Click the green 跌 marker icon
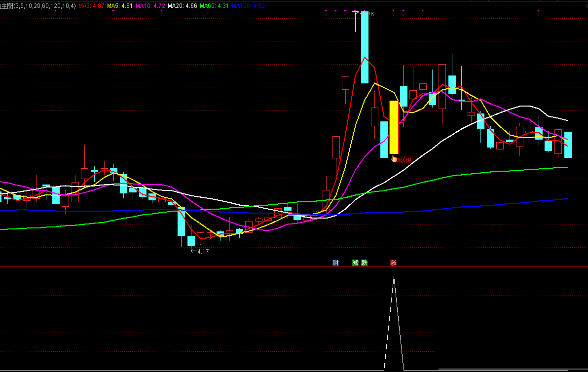The width and height of the screenshot is (588, 372). [364, 262]
